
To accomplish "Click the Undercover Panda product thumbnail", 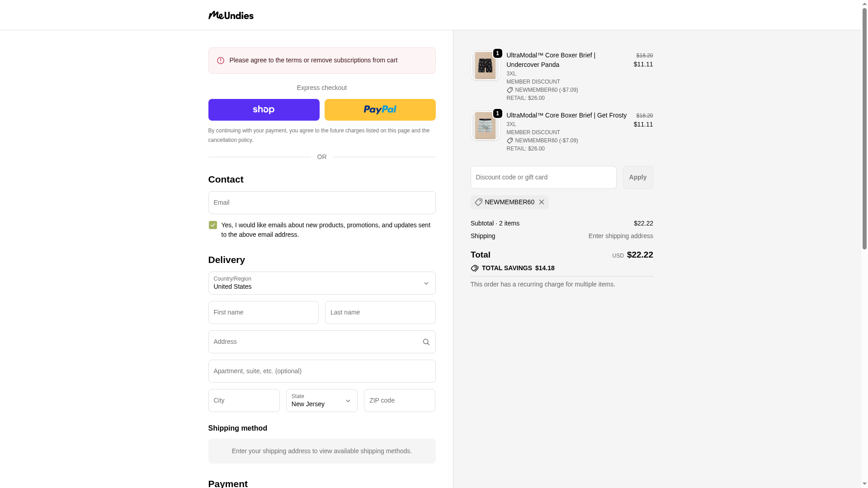I will click(485, 66).
